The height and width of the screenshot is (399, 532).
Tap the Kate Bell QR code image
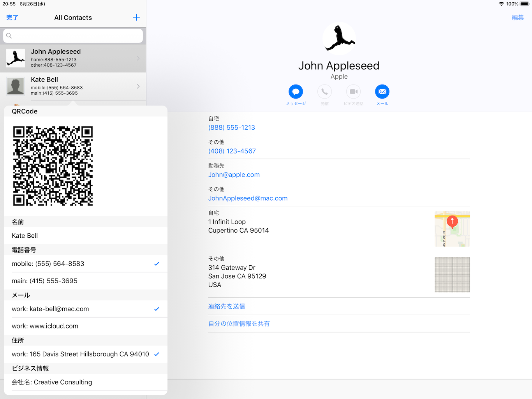click(53, 166)
